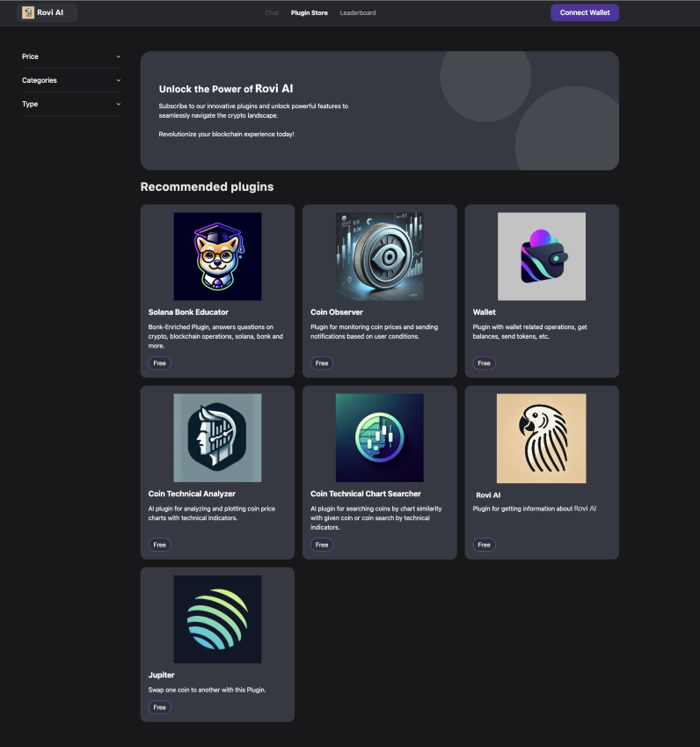Click the Connect Wallet button
700x747 pixels.
click(585, 12)
